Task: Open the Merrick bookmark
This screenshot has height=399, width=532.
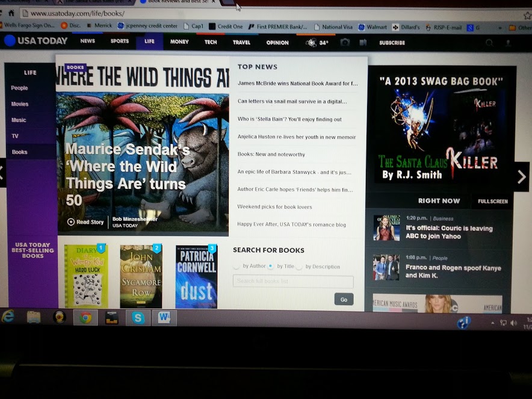Action: pos(99,25)
